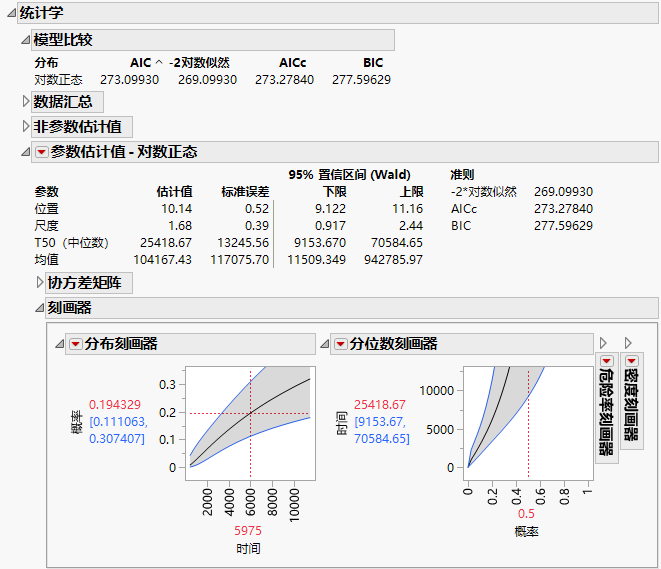
Task: Click the lower limit 9.122
Action: coord(330,209)
